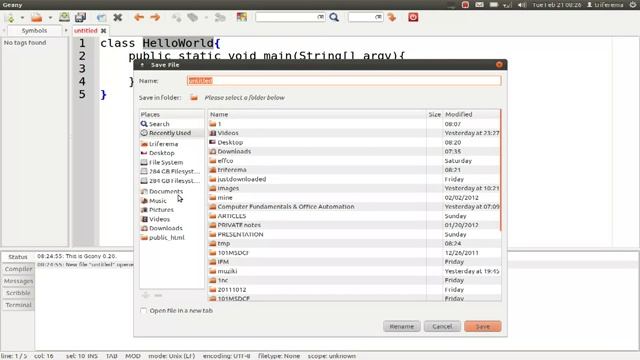640x360 pixels.
Task: Close the untitled tab with its X
Action: click(x=104, y=31)
